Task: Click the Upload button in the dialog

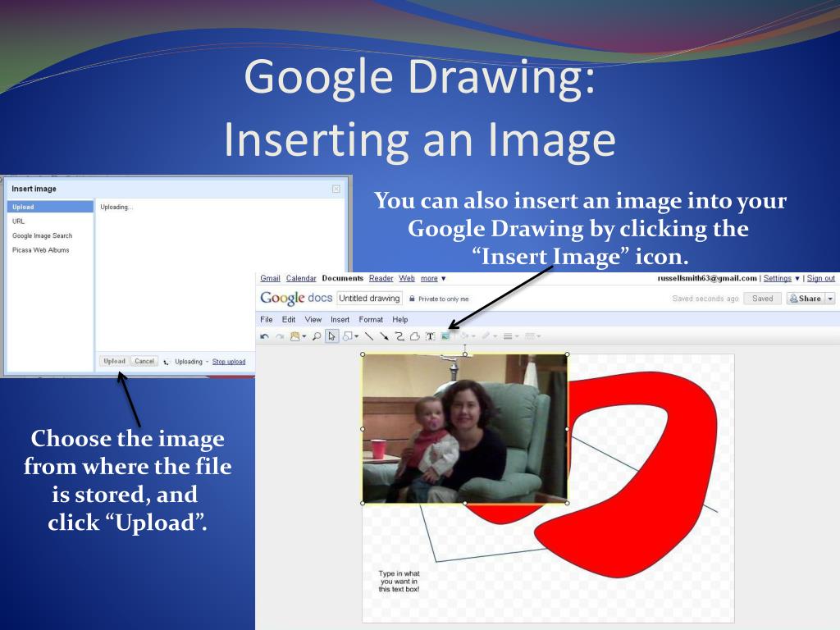Action: pyautogui.click(x=114, y=361)
